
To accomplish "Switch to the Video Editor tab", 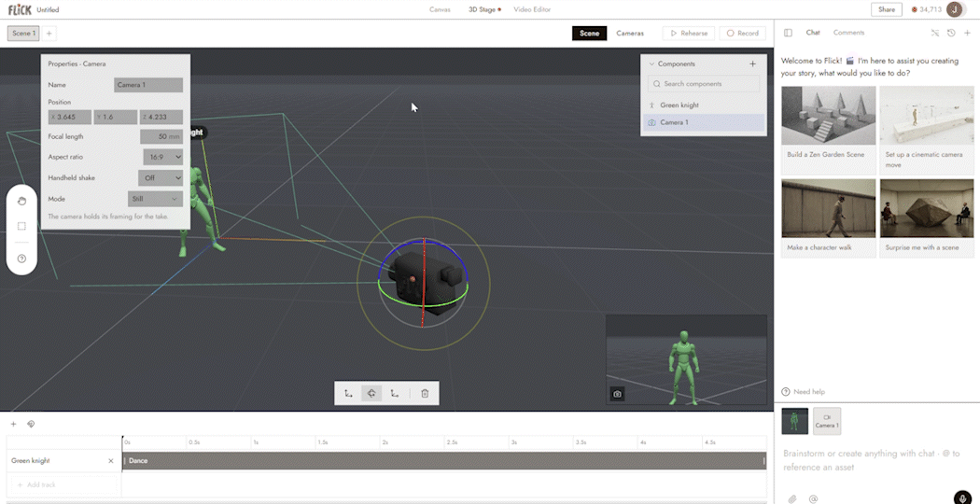I will point(532,9).
